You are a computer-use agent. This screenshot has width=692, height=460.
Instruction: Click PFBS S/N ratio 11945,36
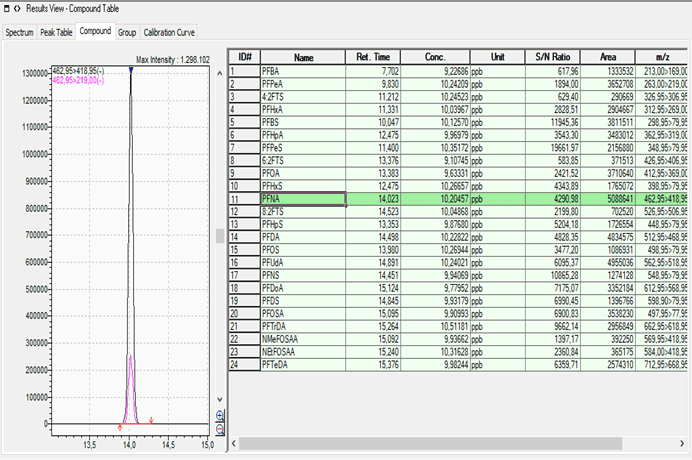point(564,122)
